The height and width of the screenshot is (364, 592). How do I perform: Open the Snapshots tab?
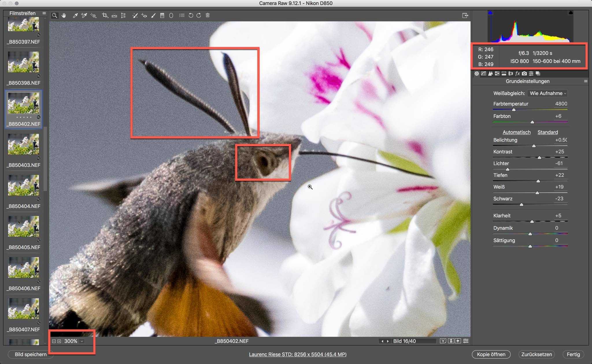(x=538, y=73)
